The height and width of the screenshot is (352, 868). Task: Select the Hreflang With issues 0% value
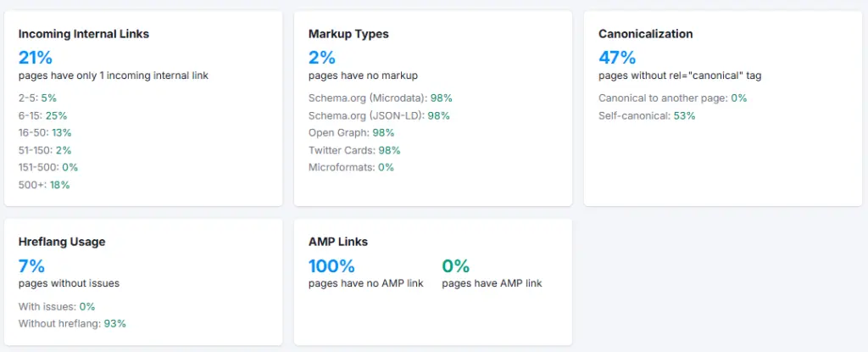coord(87,306)
